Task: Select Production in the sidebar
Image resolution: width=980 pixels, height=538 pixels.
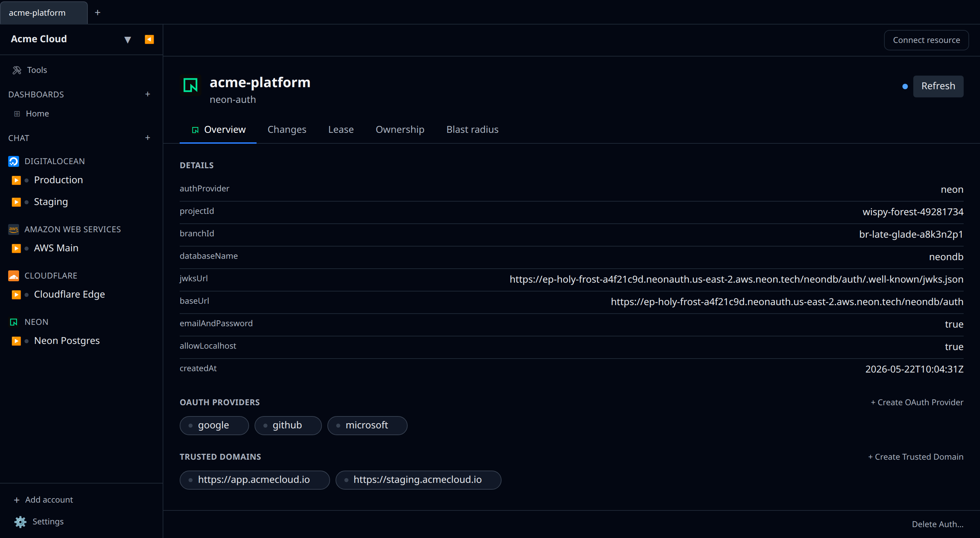Action: point(58,180)
